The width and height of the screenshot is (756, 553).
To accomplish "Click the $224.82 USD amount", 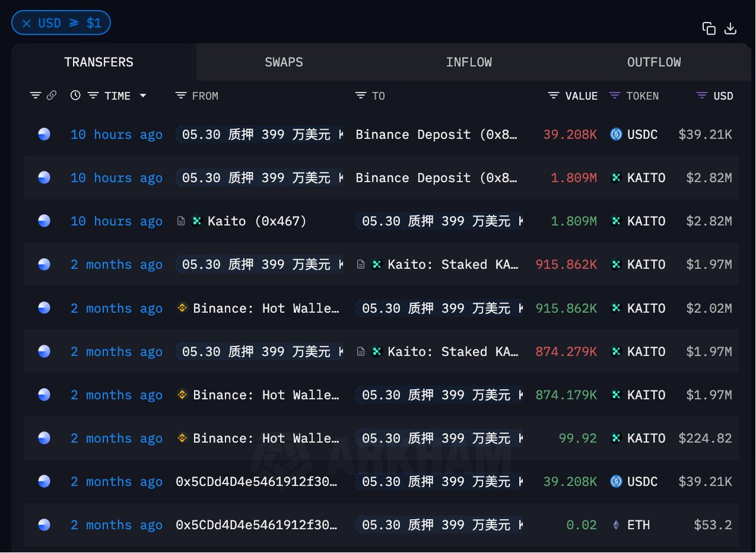I will pyautogui.click(x=705, y=438).
